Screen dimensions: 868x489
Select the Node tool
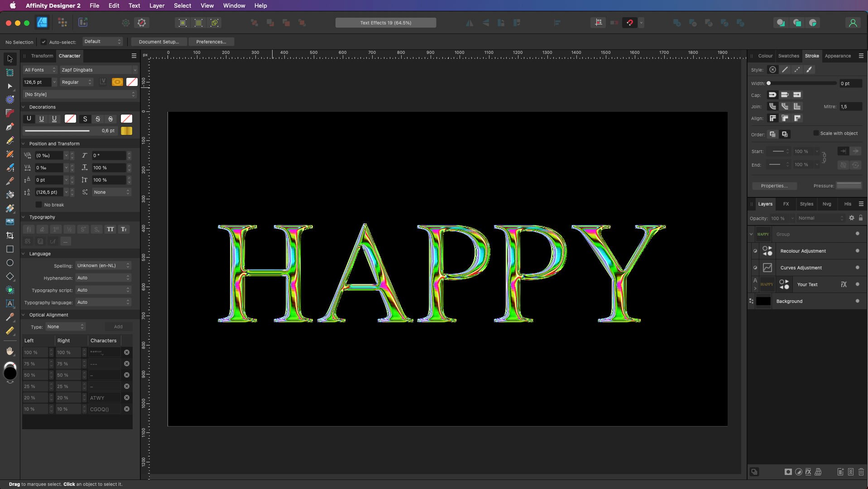(x=10, y=86)
